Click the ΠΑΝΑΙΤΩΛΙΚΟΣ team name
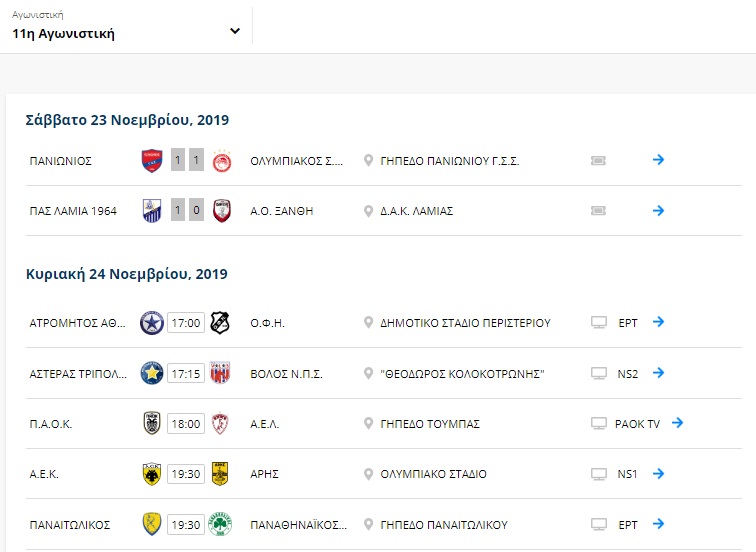756x552 pixels. point(70,525)
